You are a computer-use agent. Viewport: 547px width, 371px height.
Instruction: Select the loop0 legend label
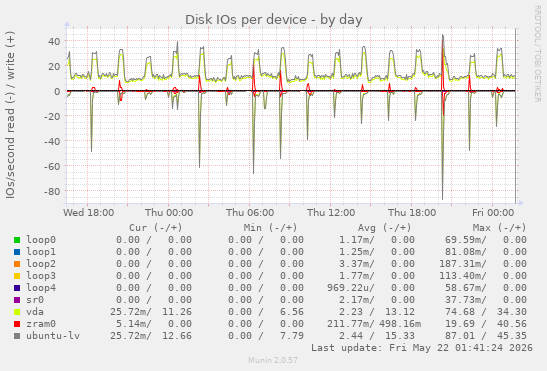tap(41, 240)
